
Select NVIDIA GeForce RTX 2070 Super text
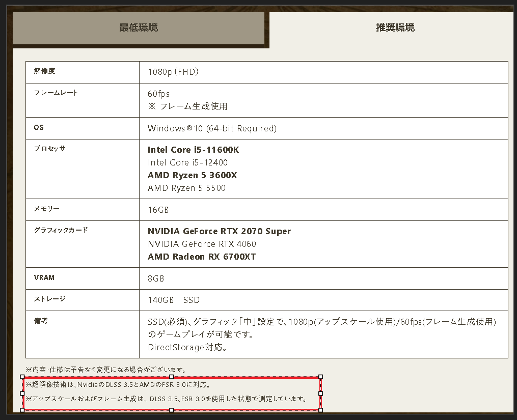(219, 232)
